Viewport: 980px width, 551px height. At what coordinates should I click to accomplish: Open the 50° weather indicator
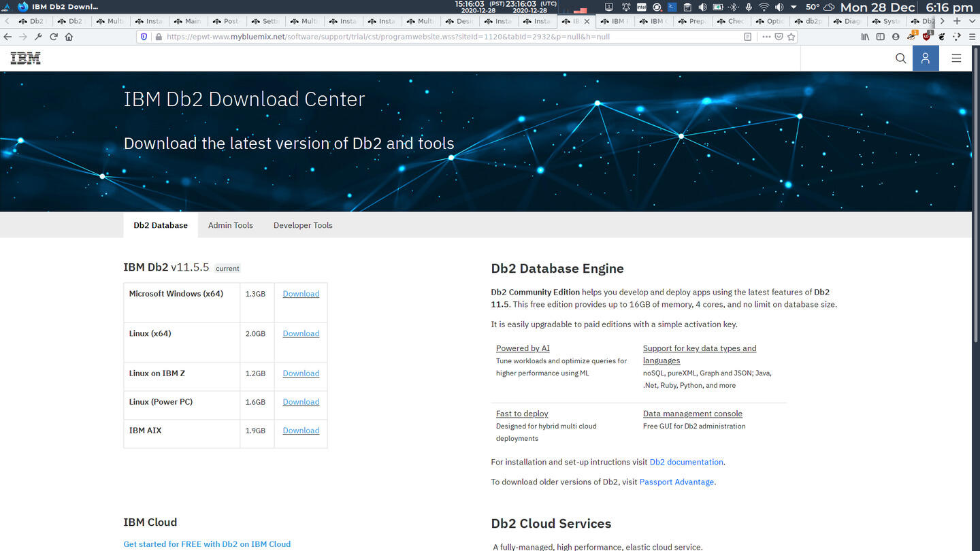click(820, 7)
